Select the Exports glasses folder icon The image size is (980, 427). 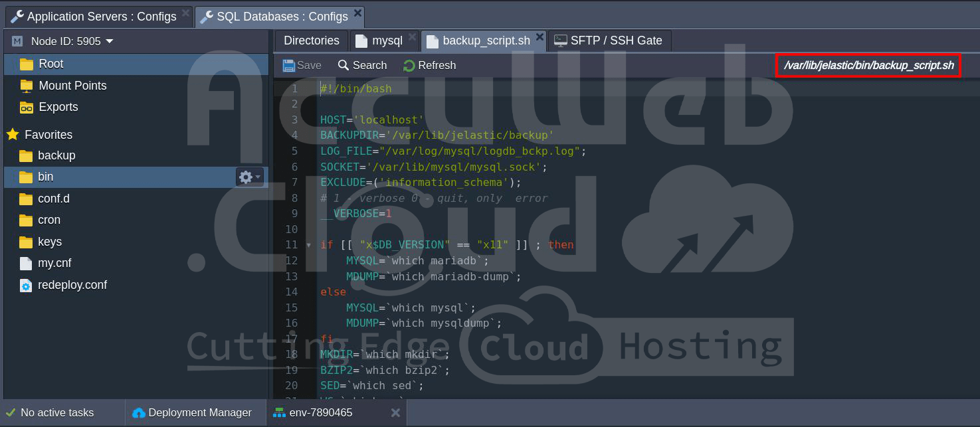(x=27, y=107)
